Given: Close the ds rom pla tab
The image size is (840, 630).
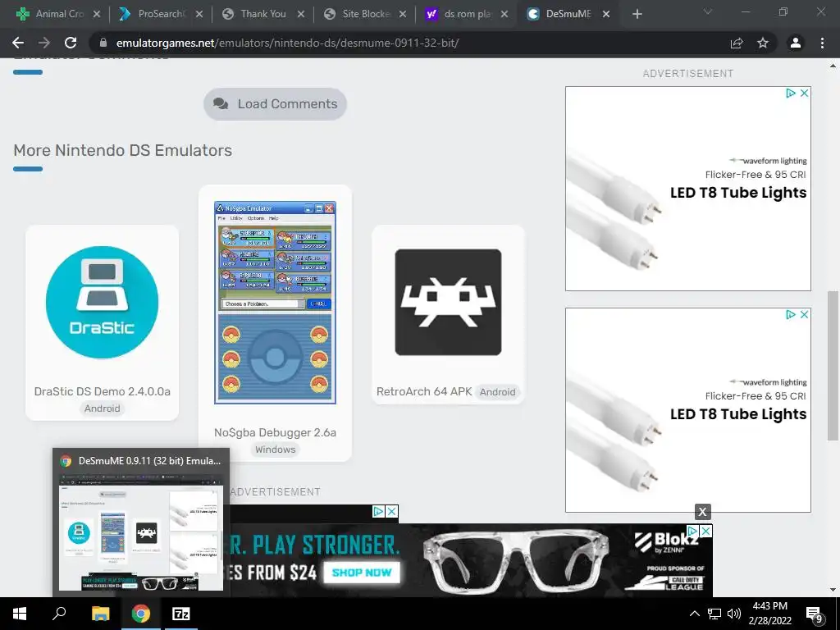Looking at the screenshot, I should [504, 15].
